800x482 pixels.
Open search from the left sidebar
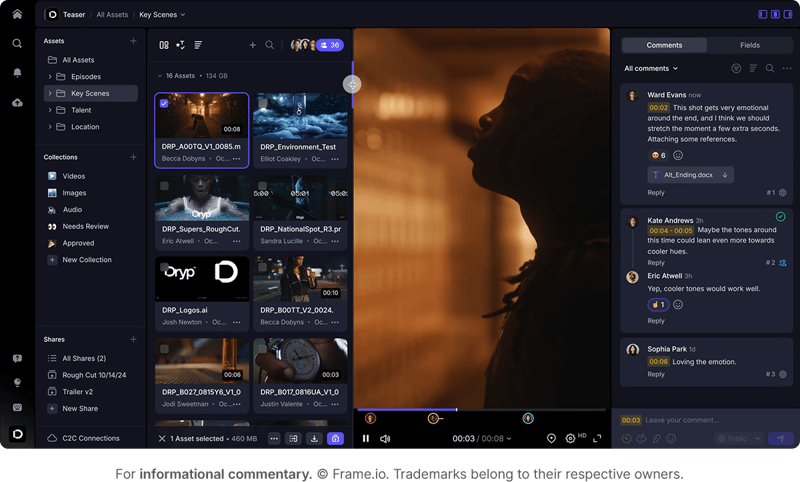click(17, 43)
